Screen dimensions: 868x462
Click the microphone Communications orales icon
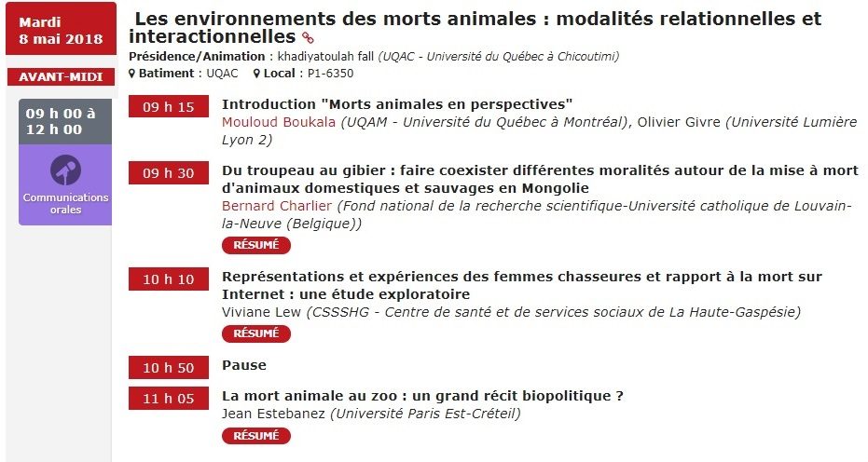pyautogui.click(x=65, y=170)
